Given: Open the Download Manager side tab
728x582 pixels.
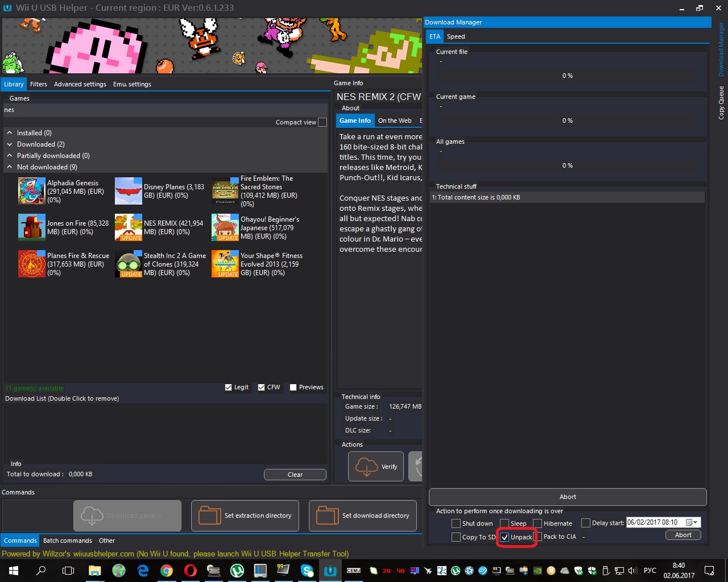Looking at the screenshot, I should pos(721,49).
